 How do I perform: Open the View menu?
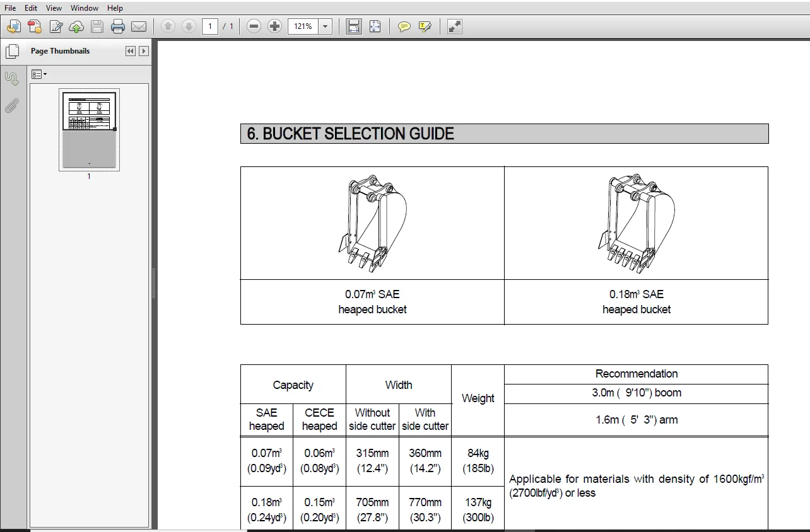pyautogui.click(x=54, y=8)
